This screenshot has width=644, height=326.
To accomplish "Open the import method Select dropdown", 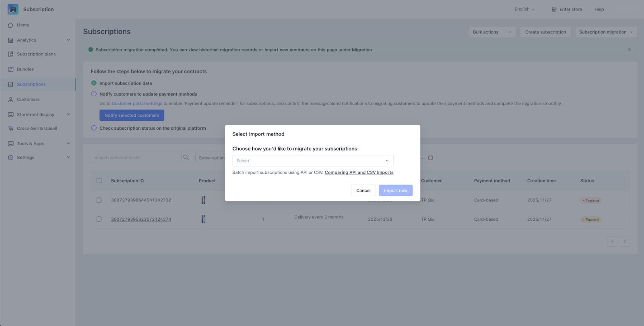I will pyautogui.click(x=313, y=161).
